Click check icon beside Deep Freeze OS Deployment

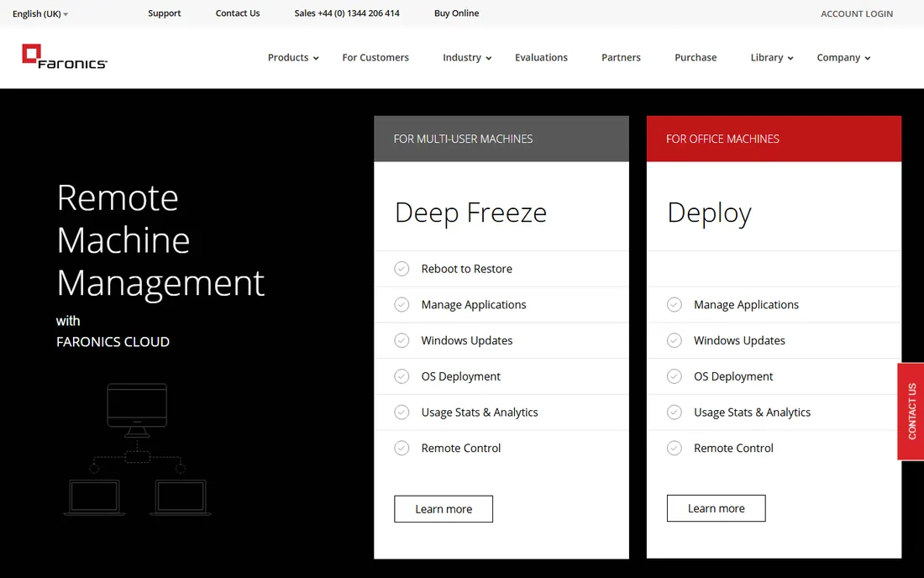402,376
